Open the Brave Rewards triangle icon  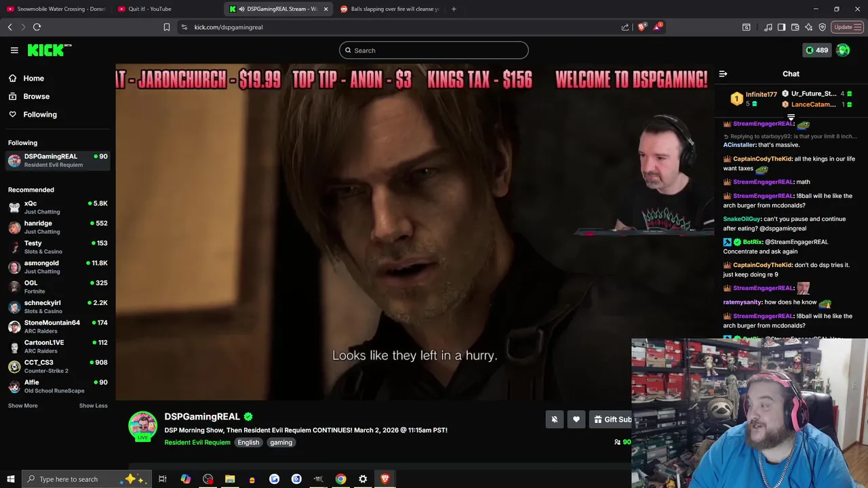657,27
